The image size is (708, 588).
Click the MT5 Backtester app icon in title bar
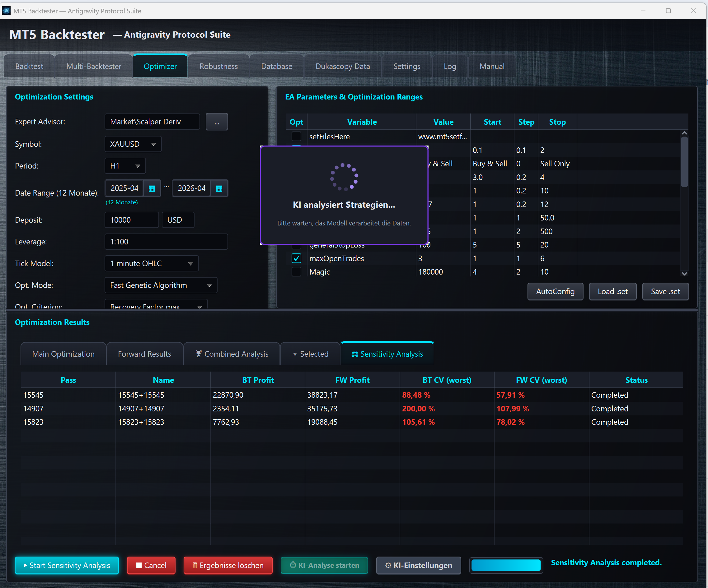(7, 11)
